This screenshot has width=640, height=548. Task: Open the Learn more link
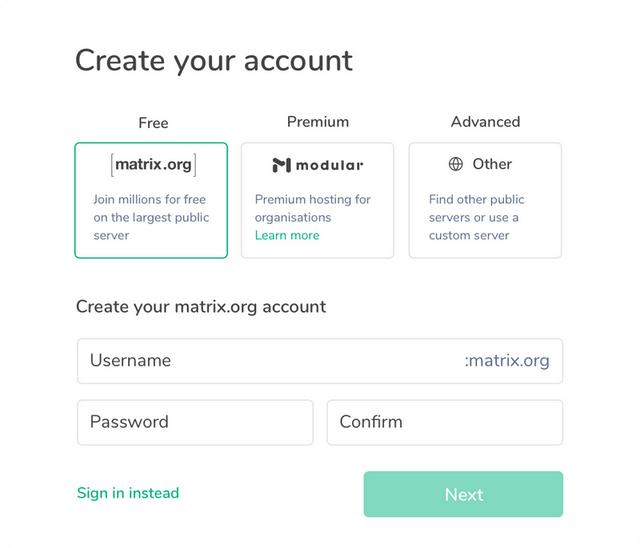(x=287, y=235)
